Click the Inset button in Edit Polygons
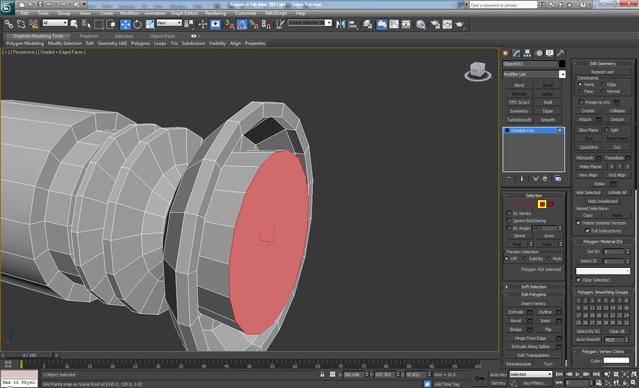The width and height of the screenshot is (639, 388). tap(545, 321)
